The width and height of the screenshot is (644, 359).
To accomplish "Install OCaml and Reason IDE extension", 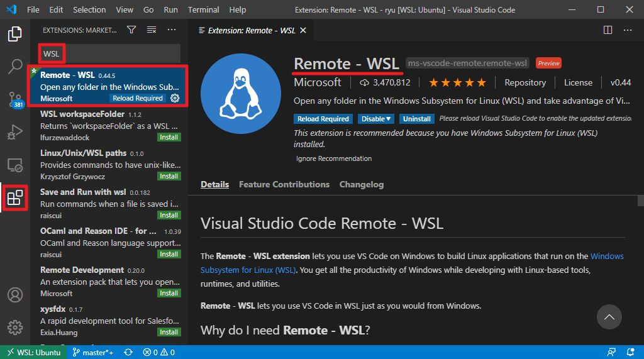I will point(169,254).
